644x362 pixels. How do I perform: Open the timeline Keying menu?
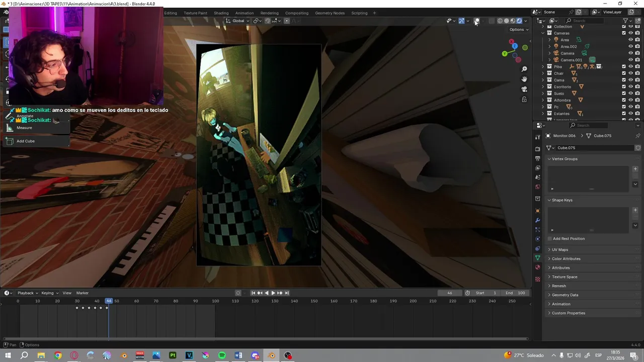(x=49, y=293)
